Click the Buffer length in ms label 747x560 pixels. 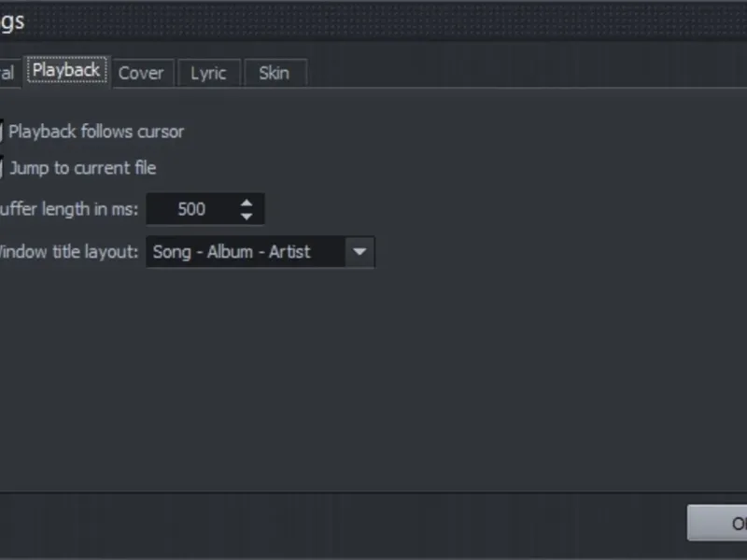pyautogui.click(x=69, y=209)
